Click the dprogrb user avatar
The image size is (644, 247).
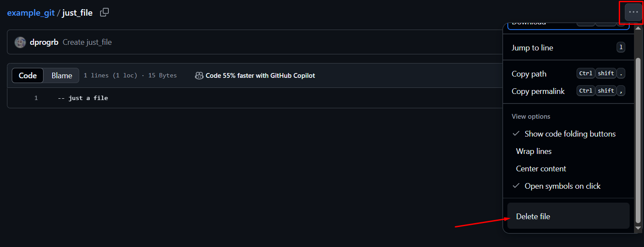(20, 42)
